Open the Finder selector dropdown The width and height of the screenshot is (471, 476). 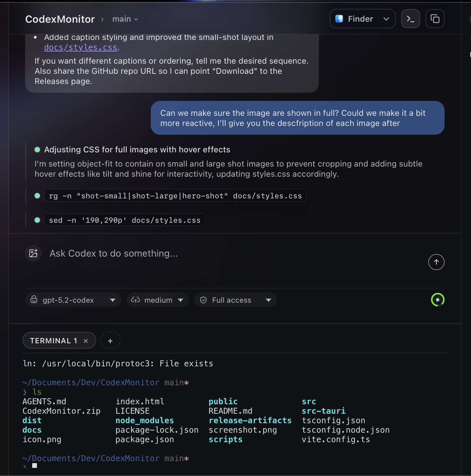pos(386,19)
